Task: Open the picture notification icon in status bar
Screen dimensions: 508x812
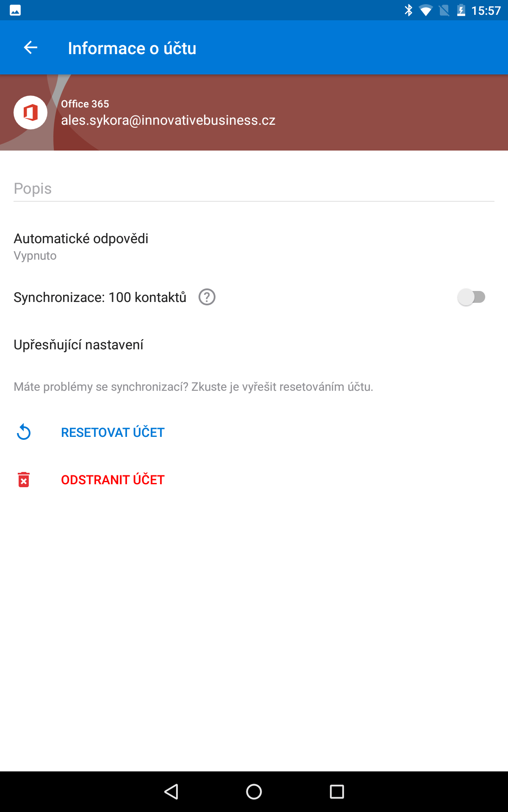Action: [15, 10]
